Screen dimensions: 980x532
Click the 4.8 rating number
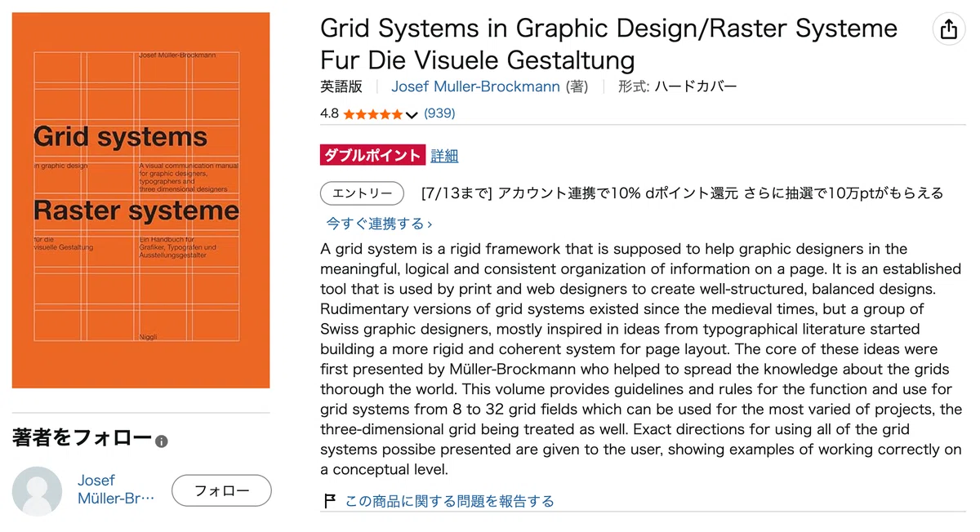click(x=329, y=113)
